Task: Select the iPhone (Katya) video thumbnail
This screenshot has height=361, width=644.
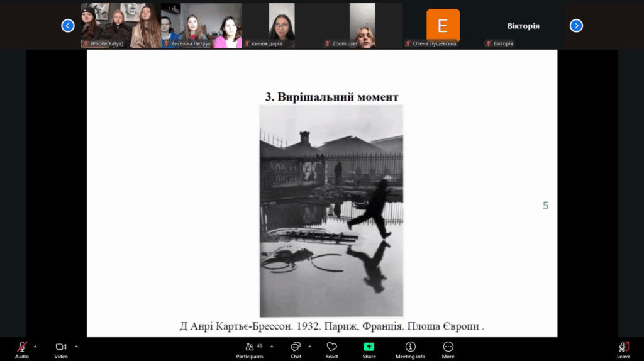Action: pos(120,26)
